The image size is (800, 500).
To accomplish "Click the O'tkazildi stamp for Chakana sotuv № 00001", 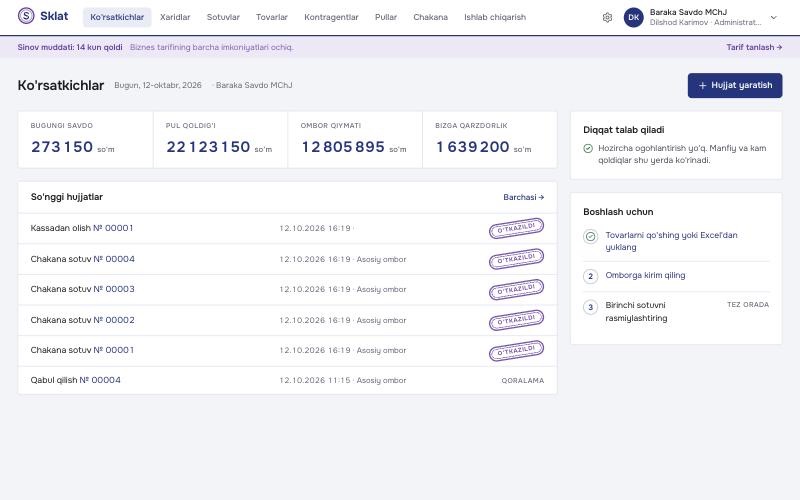I will (516, 351).
